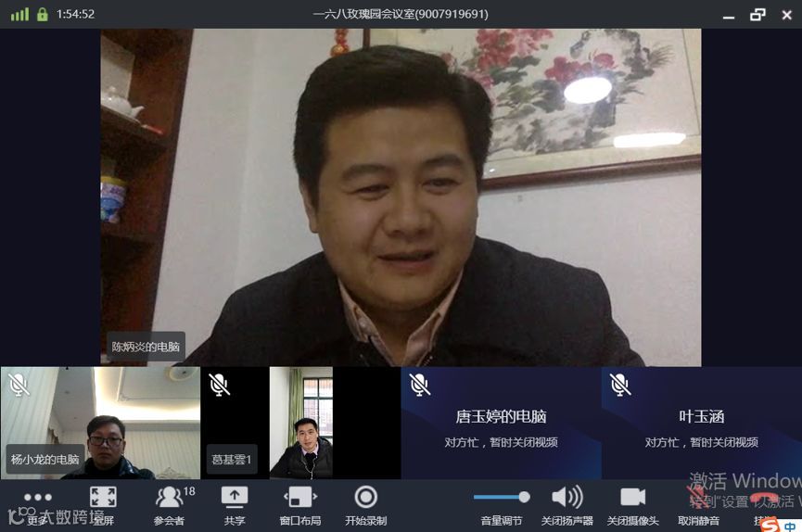Click the main speaker video of 陈炳炎
802x532 pixels.
tap(401, 196)
